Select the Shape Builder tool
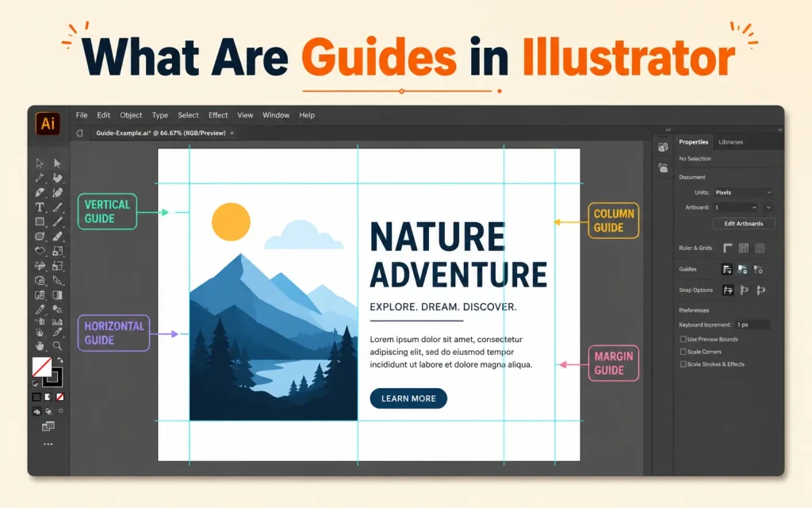The image size is (812, 508). pos(40,280)
